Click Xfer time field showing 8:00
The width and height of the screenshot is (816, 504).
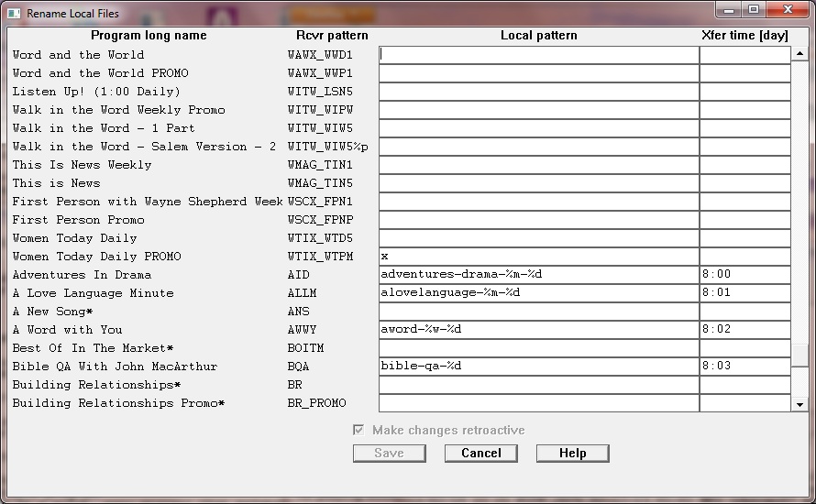click(745, 275)
